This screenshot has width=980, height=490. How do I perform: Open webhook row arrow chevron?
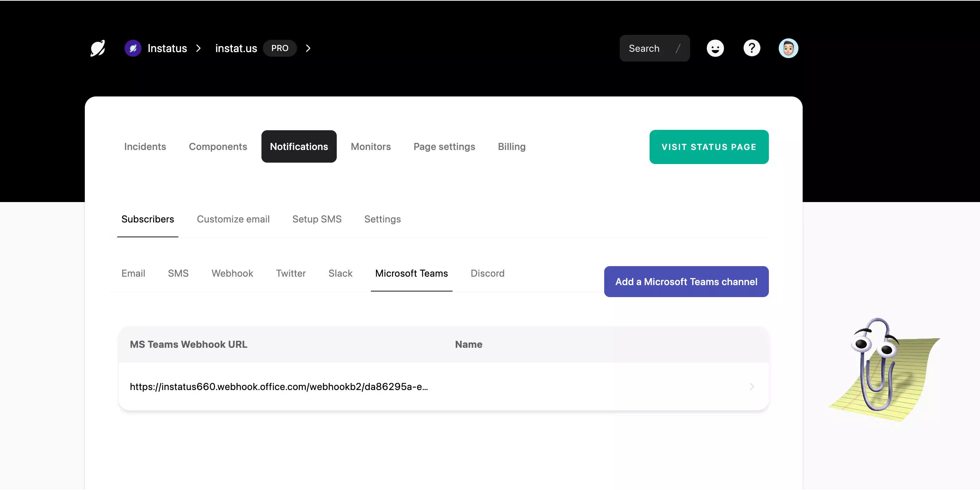(752, 387)
